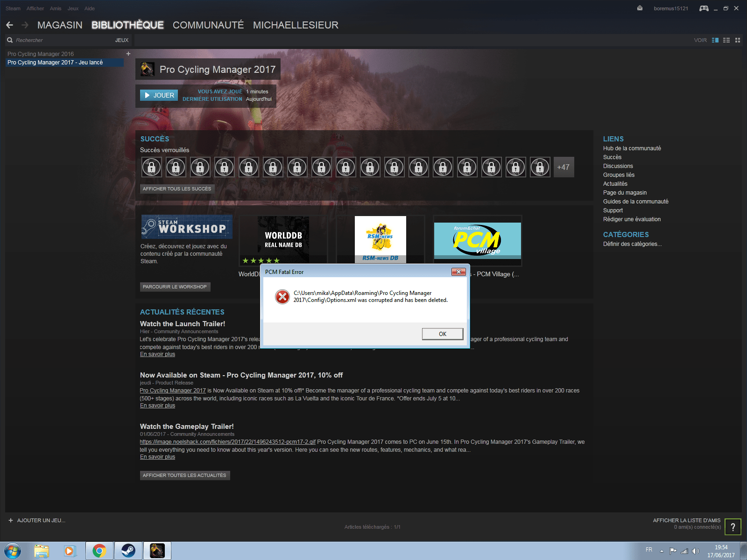Open the Afficher menu

35,8
